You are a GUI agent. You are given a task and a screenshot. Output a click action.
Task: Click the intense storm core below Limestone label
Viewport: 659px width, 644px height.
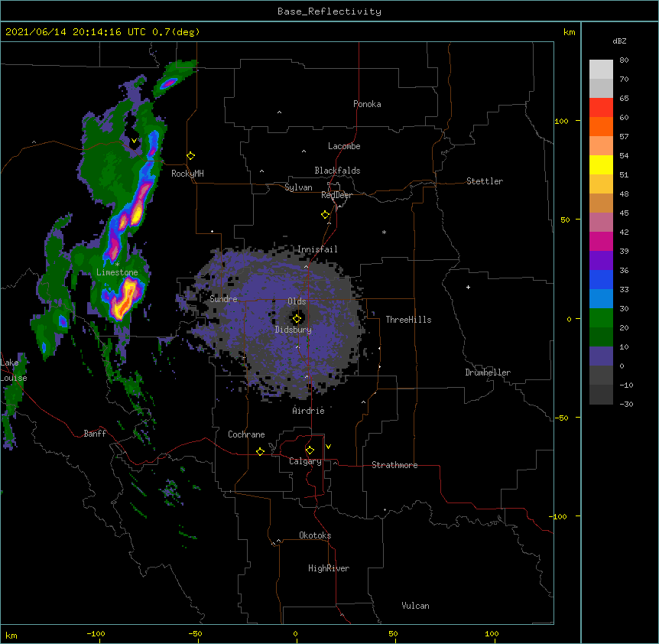(125, 298)
